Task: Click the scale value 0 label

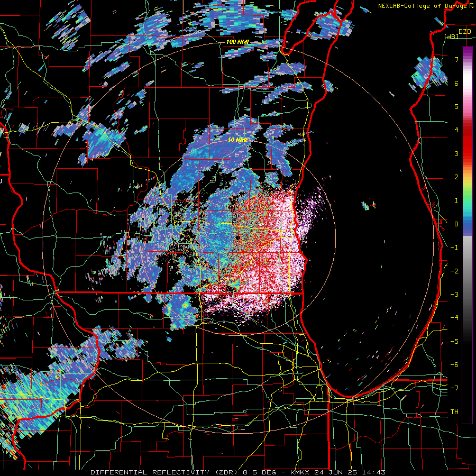Action: point(456,224)
